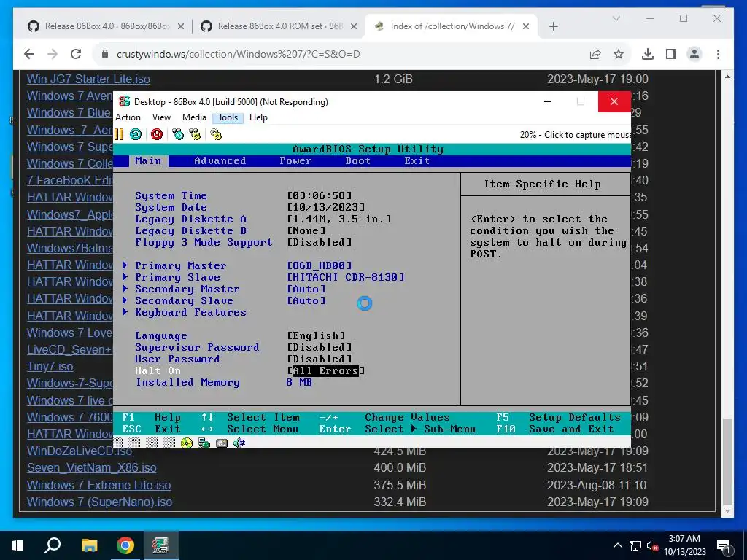The height and width of the screenshot is (560, 747).
Task: Send Ctrl+Alt+Esc with the yellow keys icon
Action: pos(195,134)
